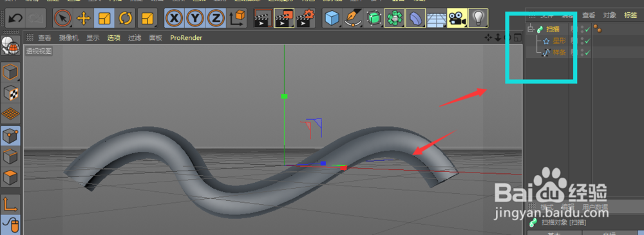
Task: Select the 星形 star spline object
Action: point(560,41)
